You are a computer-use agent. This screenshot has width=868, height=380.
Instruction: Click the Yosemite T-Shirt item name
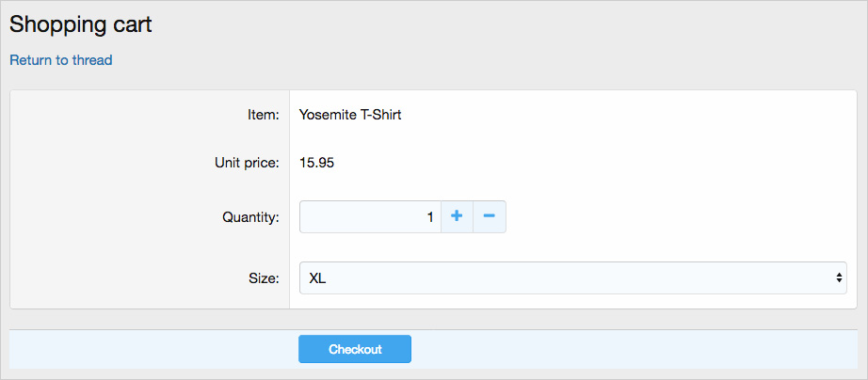350,115
